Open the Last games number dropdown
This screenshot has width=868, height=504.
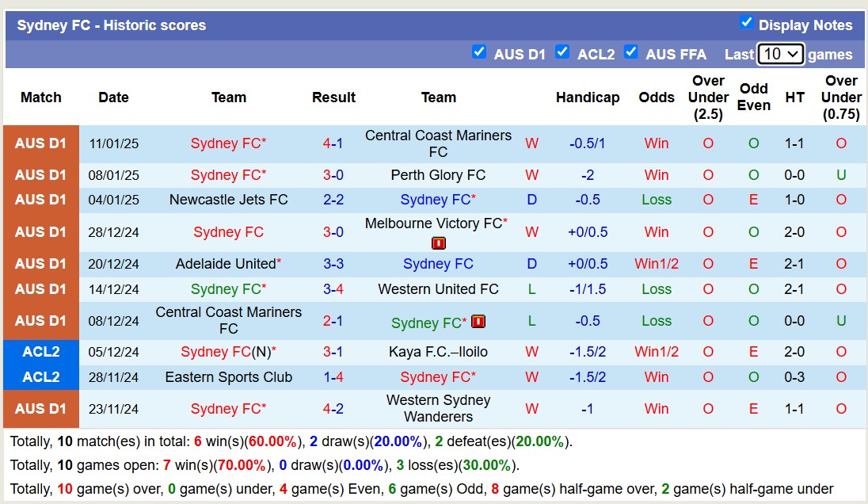[x=780, y=54]
